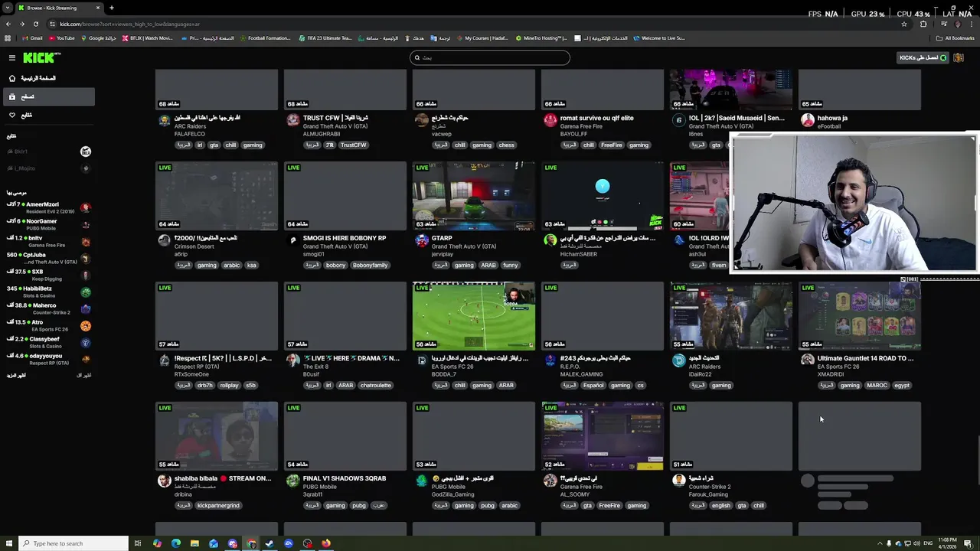This screenshot has height=551, width=980.
Task: Open the Gmail bookmark
Action: tap(31, 37)
